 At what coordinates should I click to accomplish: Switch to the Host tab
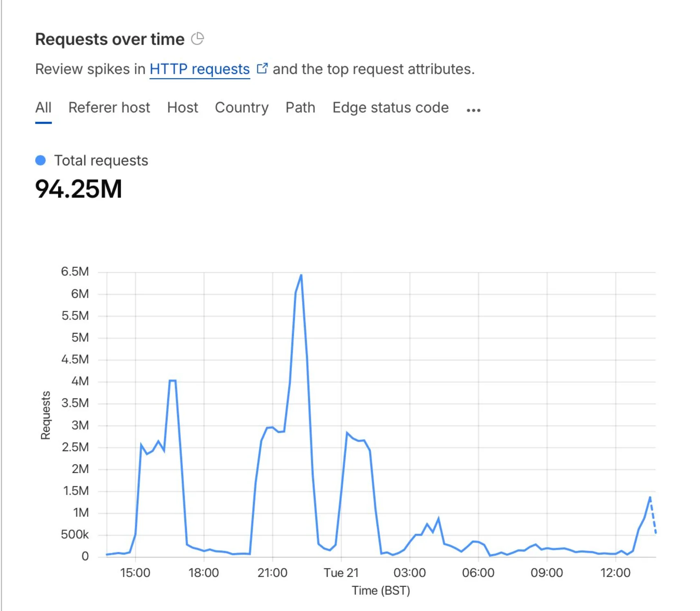[x=182, y=108]
